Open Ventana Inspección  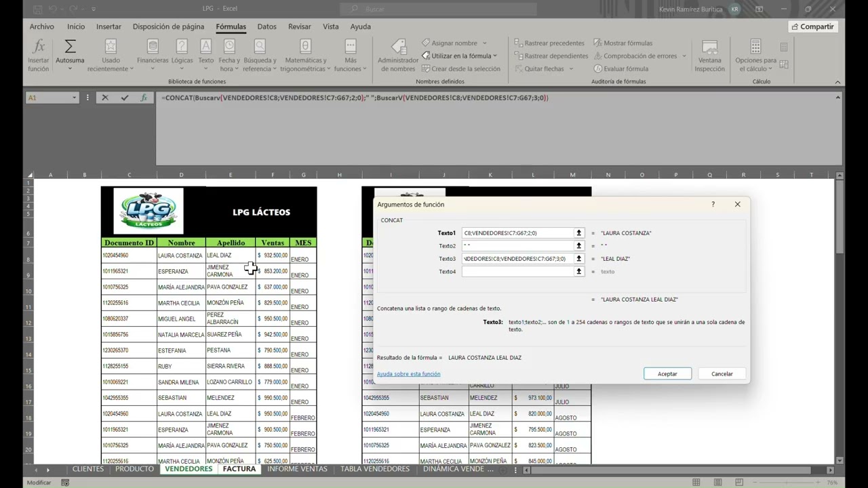click(x=709, y=55)
